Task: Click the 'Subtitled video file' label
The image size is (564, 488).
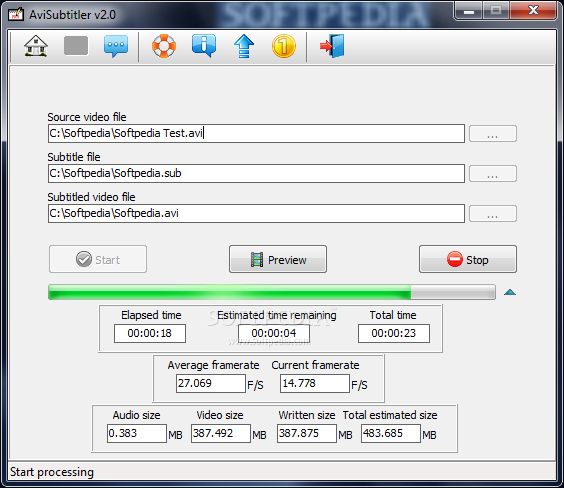Action: (91, 197)
